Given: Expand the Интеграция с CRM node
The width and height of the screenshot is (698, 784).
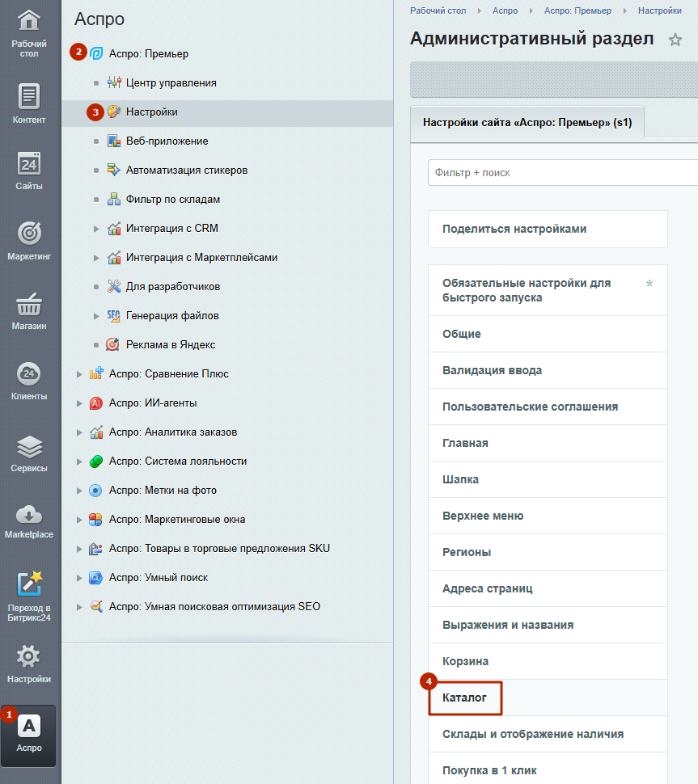Looking at the screenshot, I should point(96,229).
